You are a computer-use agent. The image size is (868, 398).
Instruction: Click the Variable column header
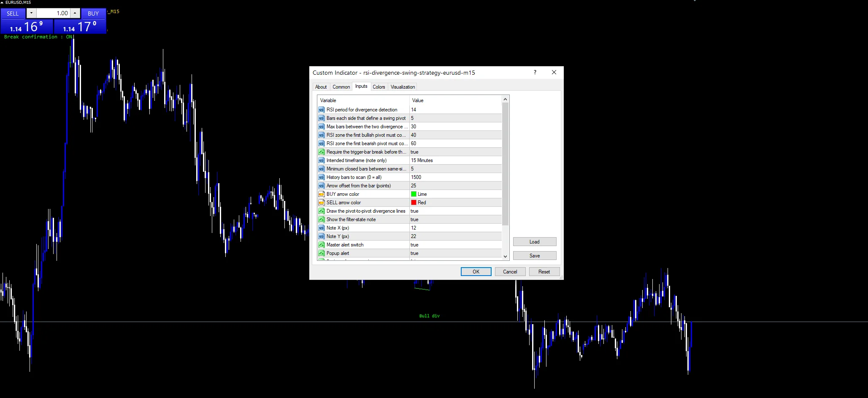(363, 100)
